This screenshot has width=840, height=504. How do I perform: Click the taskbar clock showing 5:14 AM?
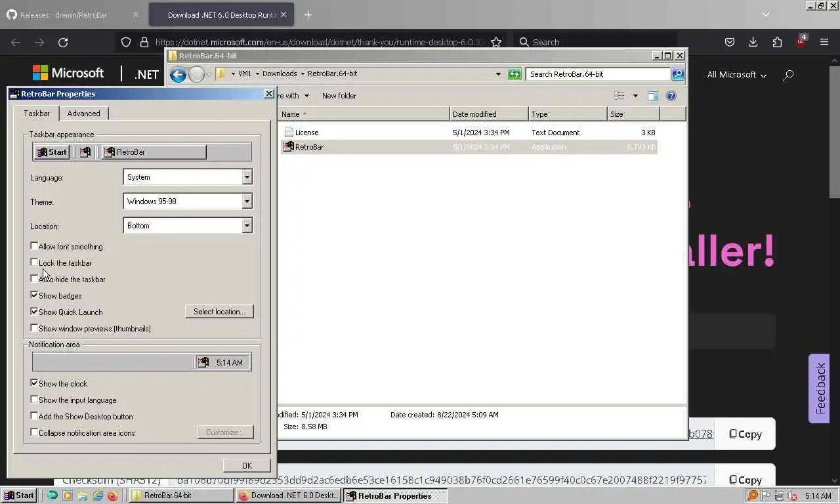pyautogui.click(x=818, y=496)
